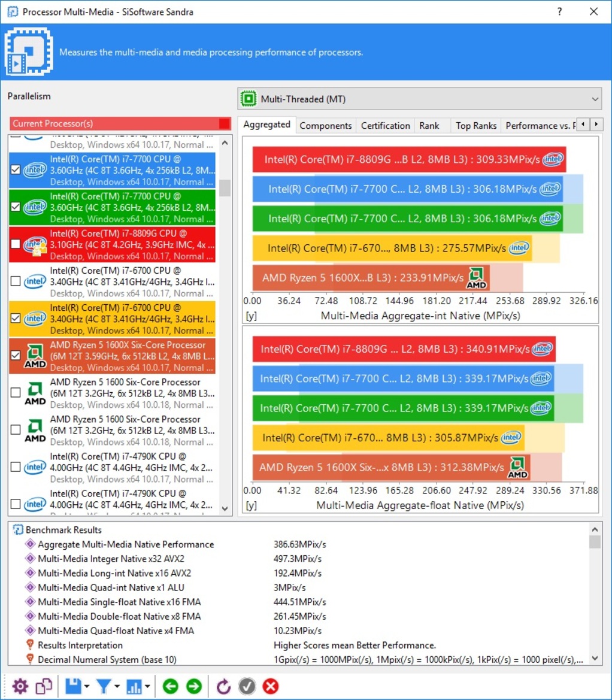Click the Current Processor(s) label
612x700 pixels.
(x=53, y=124)
